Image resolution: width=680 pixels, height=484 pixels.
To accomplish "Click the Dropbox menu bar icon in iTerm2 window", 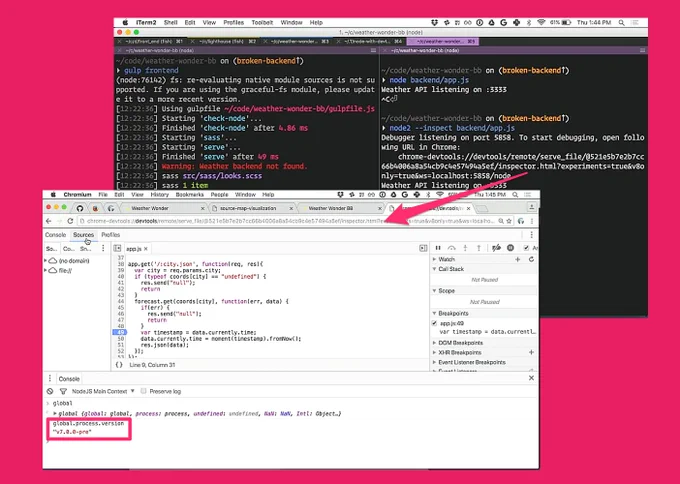I will [x=435, y=23].
